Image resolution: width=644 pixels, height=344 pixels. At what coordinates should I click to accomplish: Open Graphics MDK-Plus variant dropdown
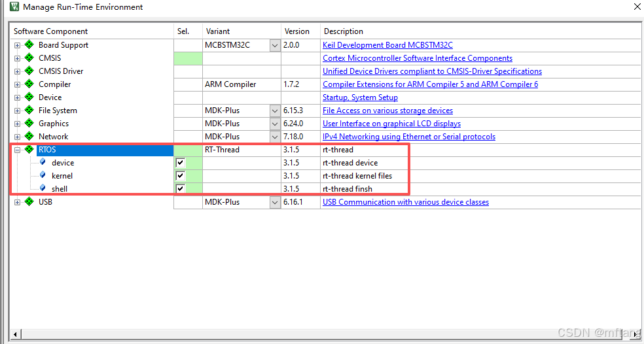click(x=275, y=124)
